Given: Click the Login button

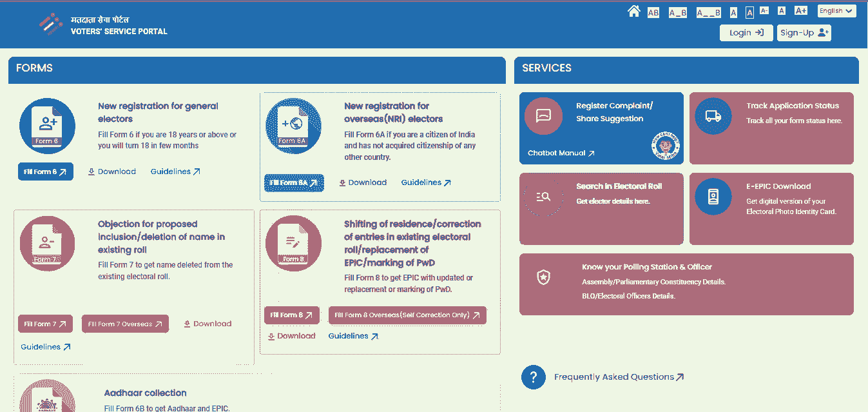Looking at the screenshot, I should pyautogui.click(x=746, y=32).
